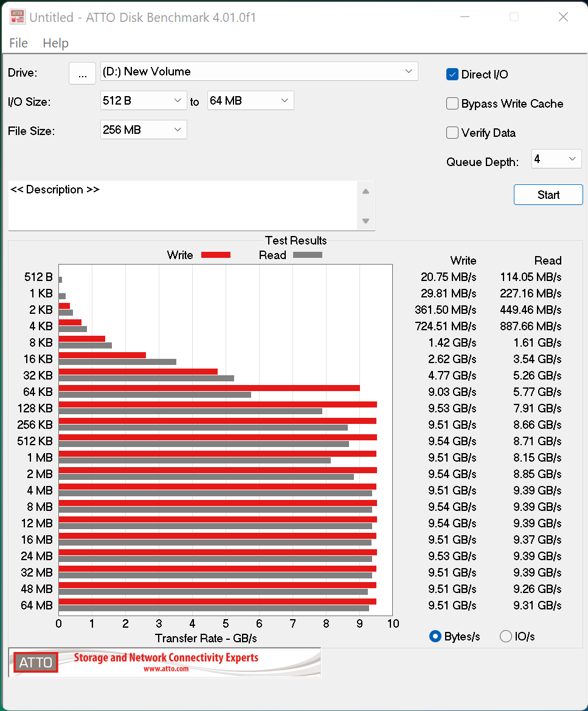The height and width of the screenshot is (711, 588).
Task: Click the 64 MB read value 9.31 GB/s
Action: (537, 605)
